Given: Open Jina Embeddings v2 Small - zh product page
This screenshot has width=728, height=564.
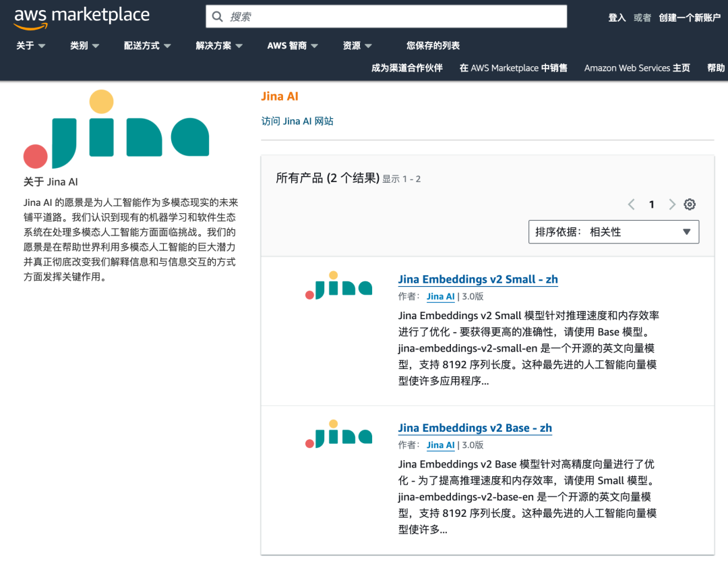Looking at the screenshot, I should coord(477,279).
